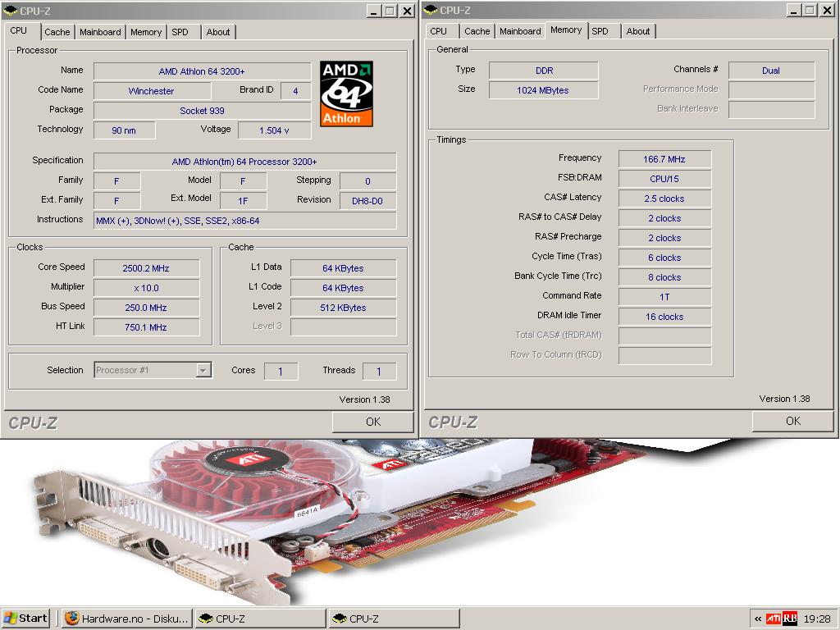Click OK in the left CPU-Z window
Screen dimensions: 840x630
point(373,422)
